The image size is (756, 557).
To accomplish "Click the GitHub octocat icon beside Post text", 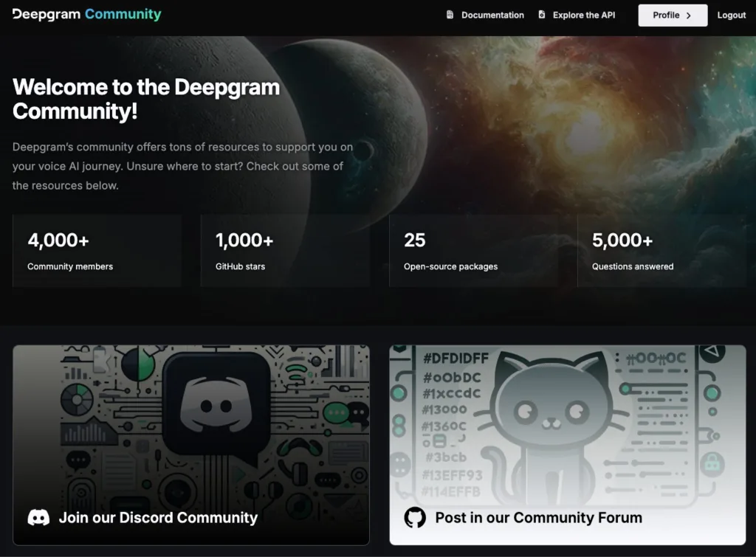I will (415, 517).
